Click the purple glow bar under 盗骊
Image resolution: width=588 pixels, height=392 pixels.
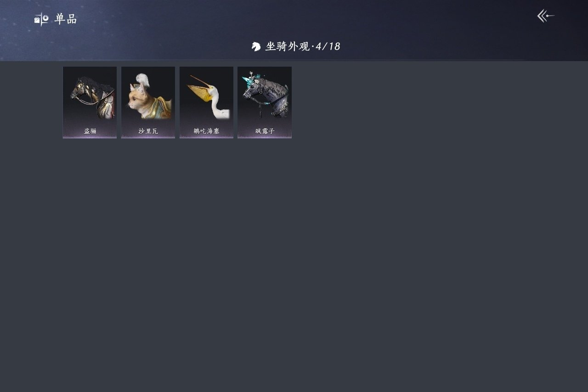click(90, 137)
